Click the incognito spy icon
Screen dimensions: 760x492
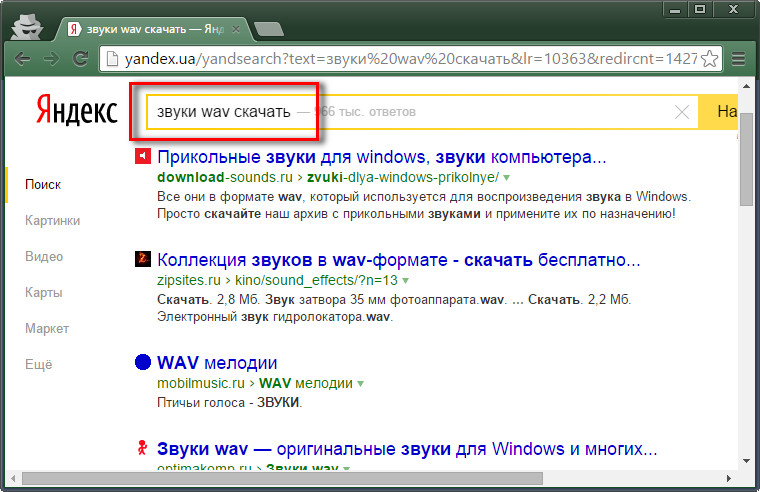click(x=27, y=27)
